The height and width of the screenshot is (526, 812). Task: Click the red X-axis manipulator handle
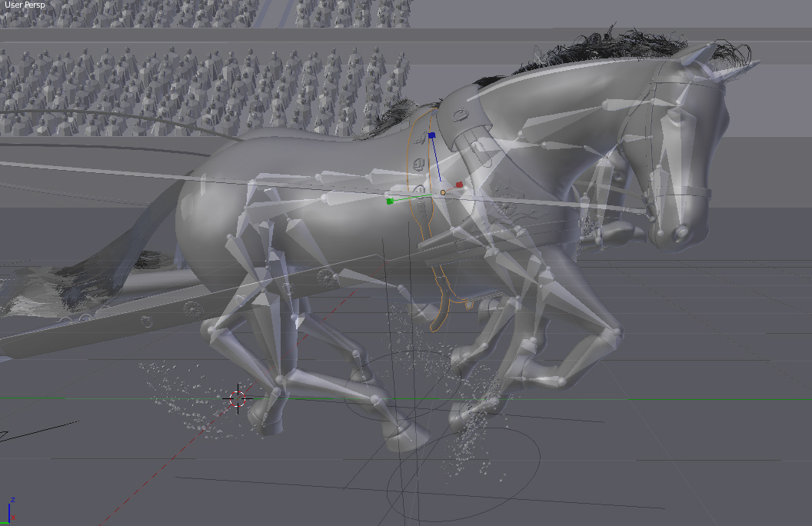pyautogui.click(x=459, y=185)
